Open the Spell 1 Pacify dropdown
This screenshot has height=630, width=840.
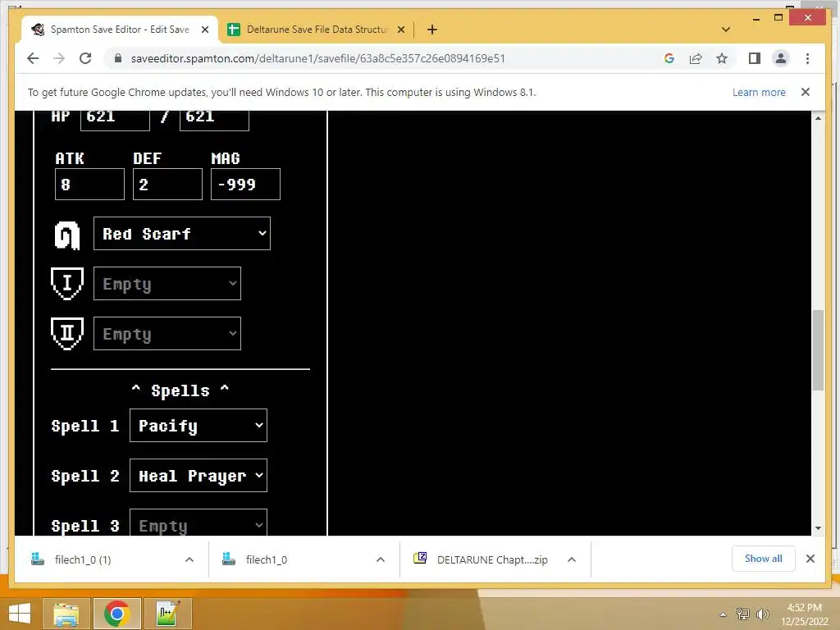pyautogui.click(x=199, y=426)
